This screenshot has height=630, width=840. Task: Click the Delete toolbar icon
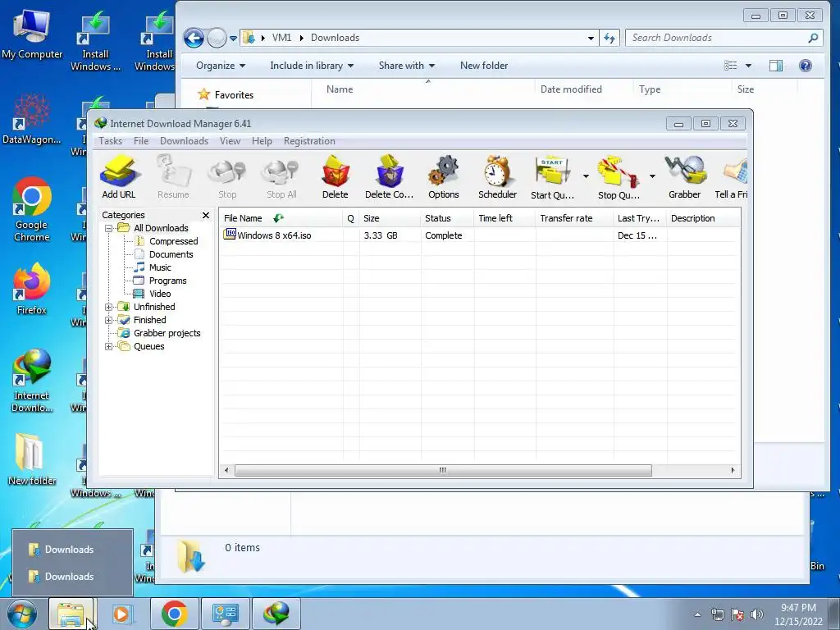(336, 177)
